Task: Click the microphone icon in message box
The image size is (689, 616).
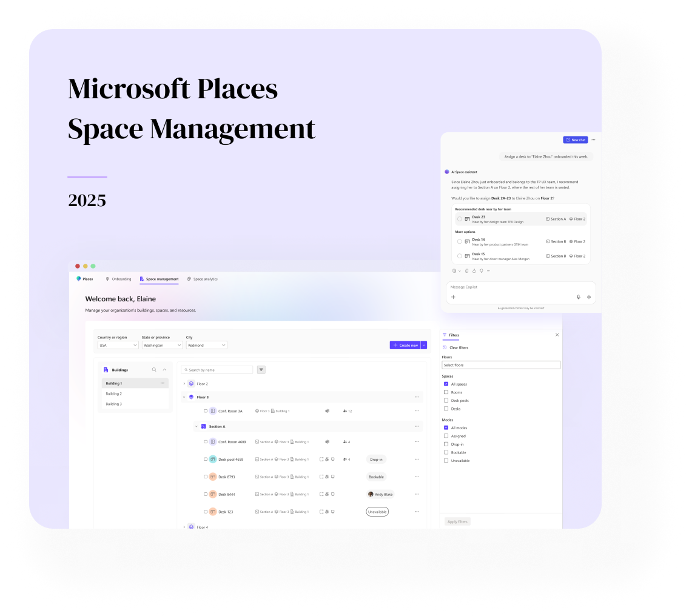Action: click(579, 297)
